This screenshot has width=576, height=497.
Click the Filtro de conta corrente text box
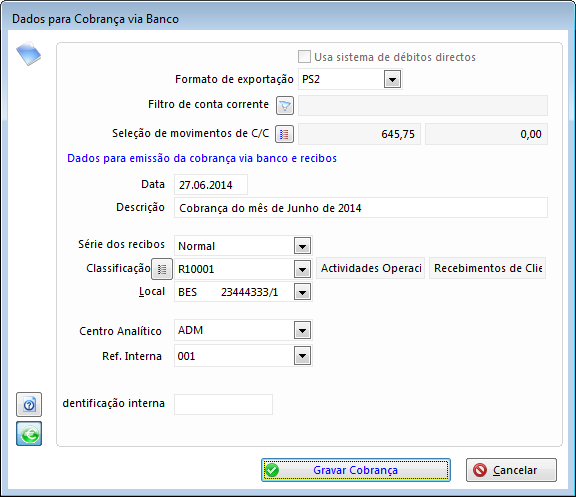[423, 105]
